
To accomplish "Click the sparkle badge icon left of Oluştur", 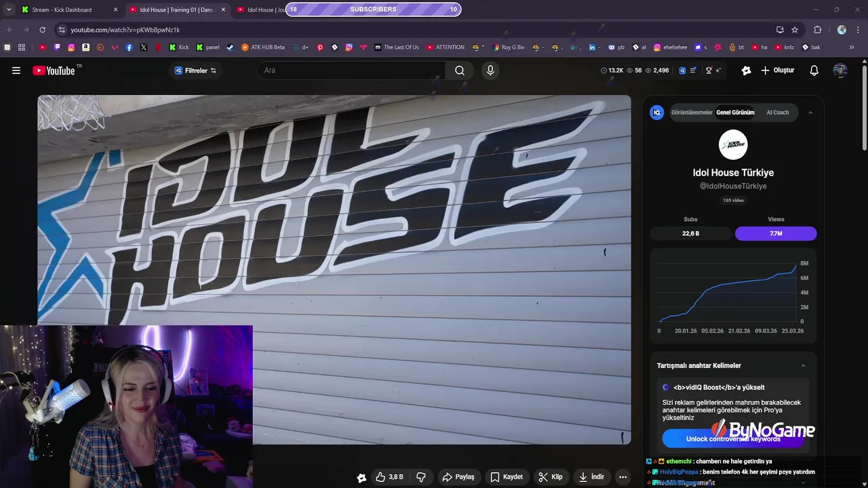I will (x=747, y=70).
